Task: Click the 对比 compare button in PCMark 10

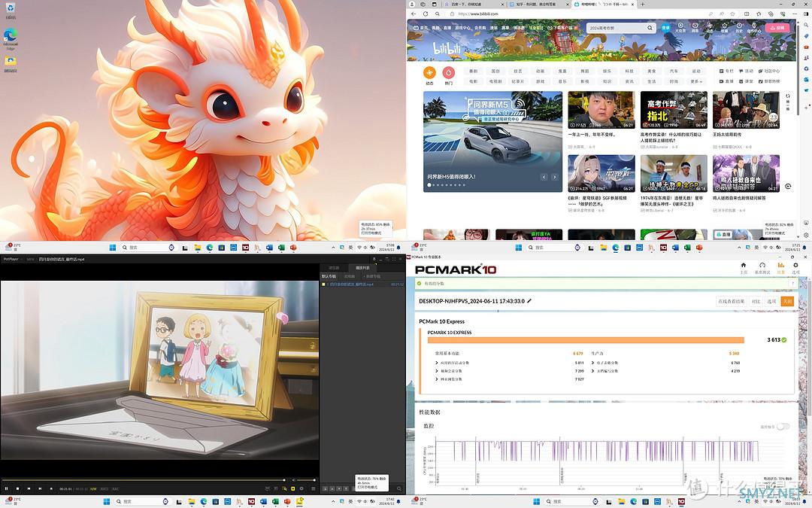Action: [756, 301]
